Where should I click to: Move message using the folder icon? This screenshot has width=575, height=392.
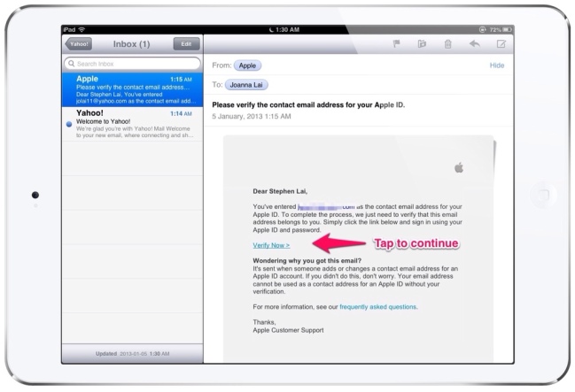pos(422,44)
